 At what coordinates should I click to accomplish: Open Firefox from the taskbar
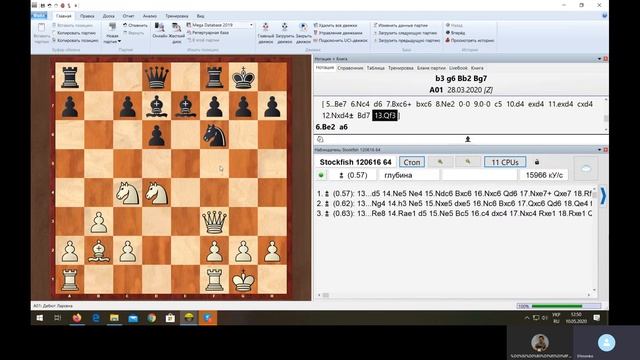click(x=77, y=318)
